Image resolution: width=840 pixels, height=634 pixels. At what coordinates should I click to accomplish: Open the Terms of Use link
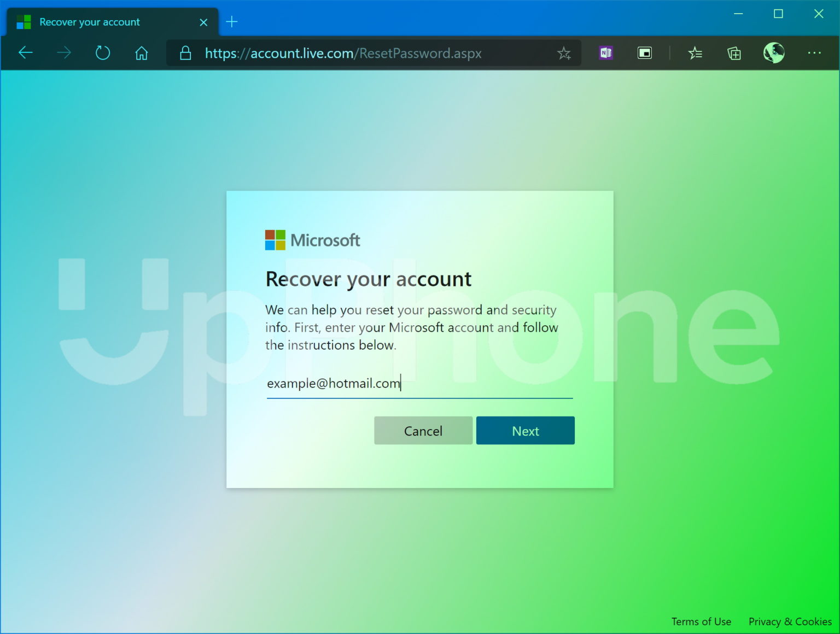pyautogui.click(x=701, y=621)
